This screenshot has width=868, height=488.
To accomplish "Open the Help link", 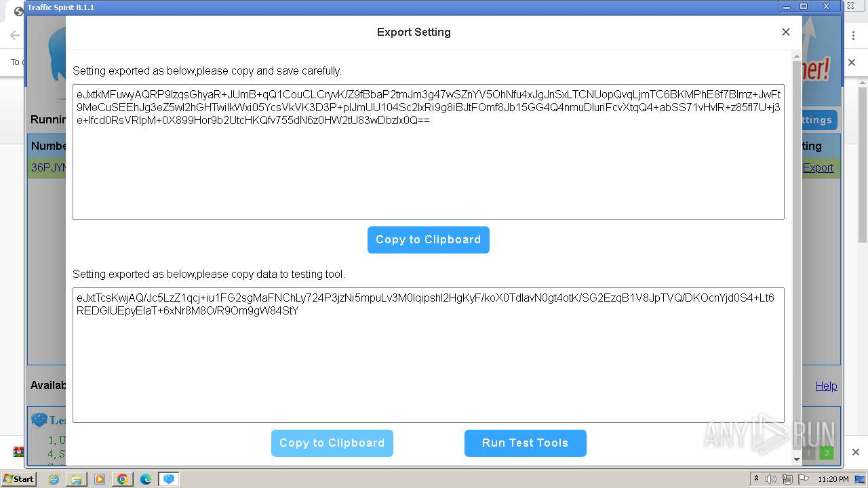I will coord(826,386).
